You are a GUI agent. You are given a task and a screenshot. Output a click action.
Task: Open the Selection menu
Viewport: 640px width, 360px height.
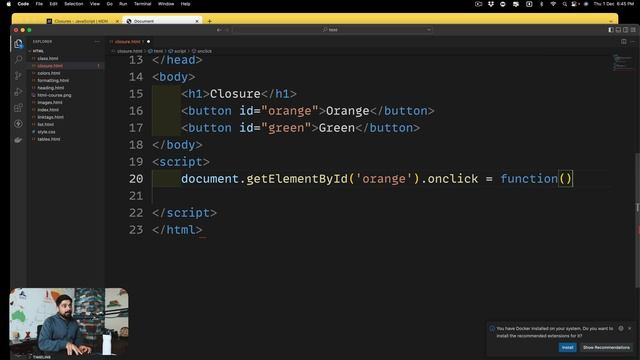74,4
